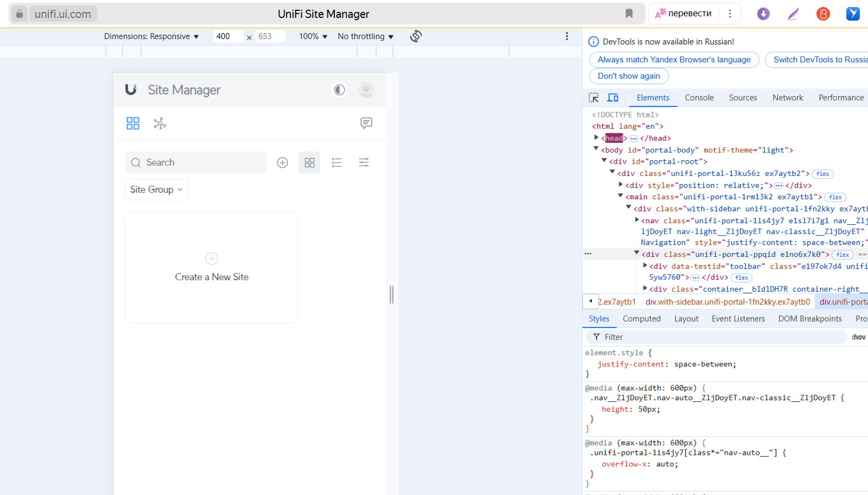Switch to the Elements tab
868x495 pixels.
point(653,98)
